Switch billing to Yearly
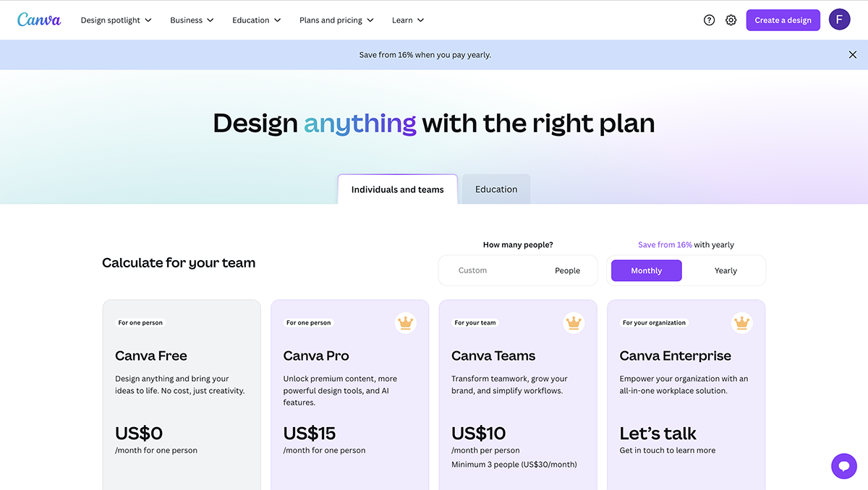The height and width of the screenshot is (490, 868). 726,270
